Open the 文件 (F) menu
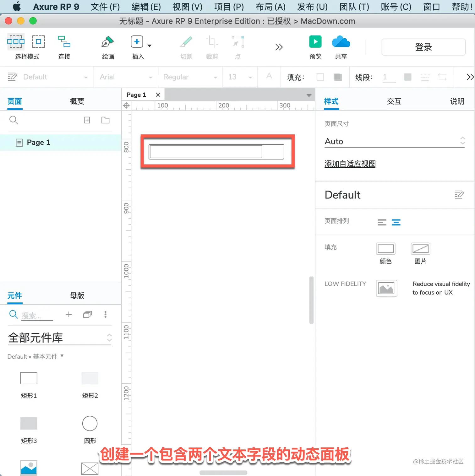This screenshot has width=475, height=476. pos(105,7)
